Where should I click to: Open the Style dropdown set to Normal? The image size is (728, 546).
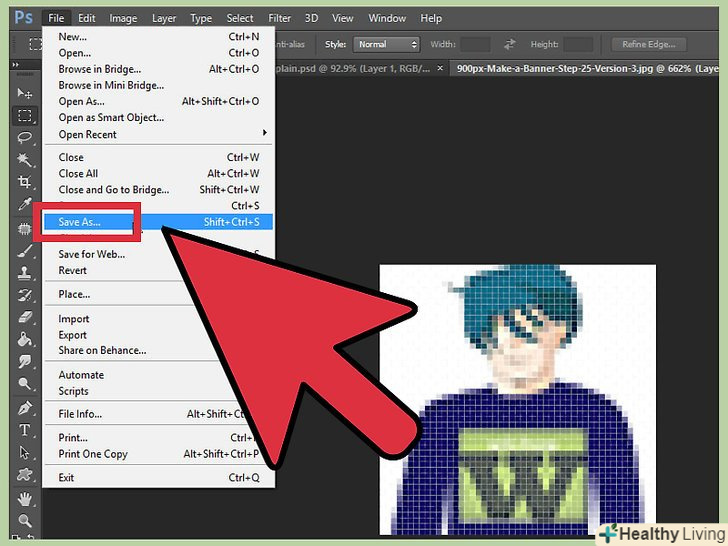386,45
